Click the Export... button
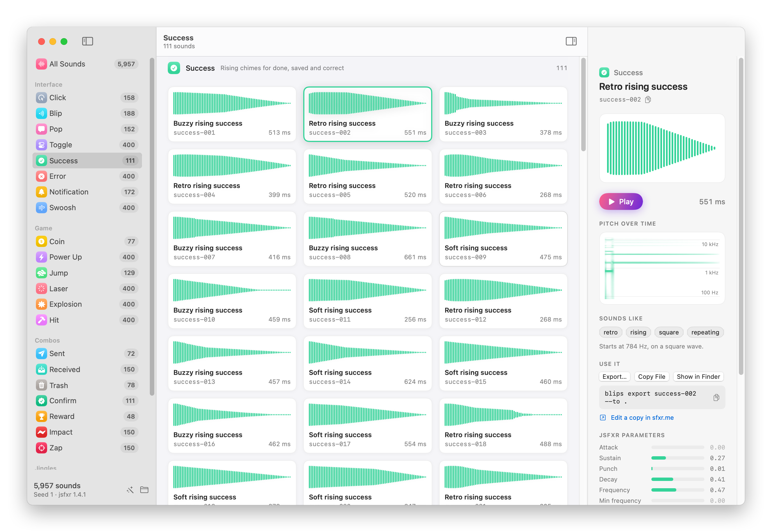 click(x=614, y=377)
